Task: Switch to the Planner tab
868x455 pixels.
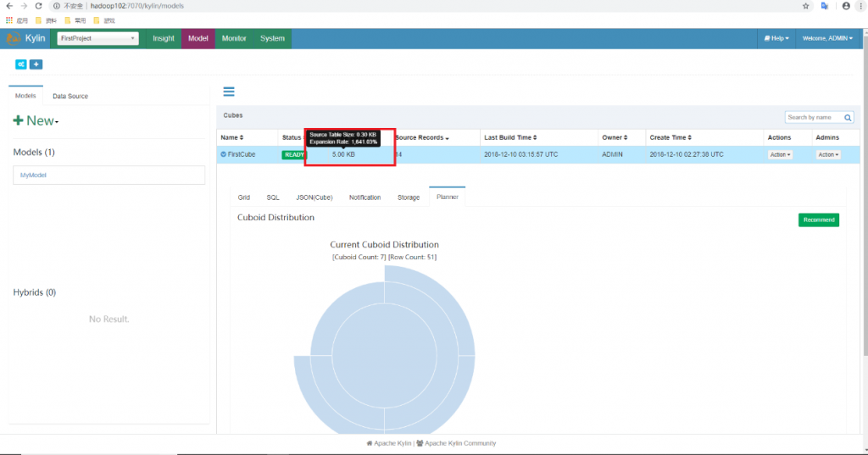Action: [x=448, y=197]
